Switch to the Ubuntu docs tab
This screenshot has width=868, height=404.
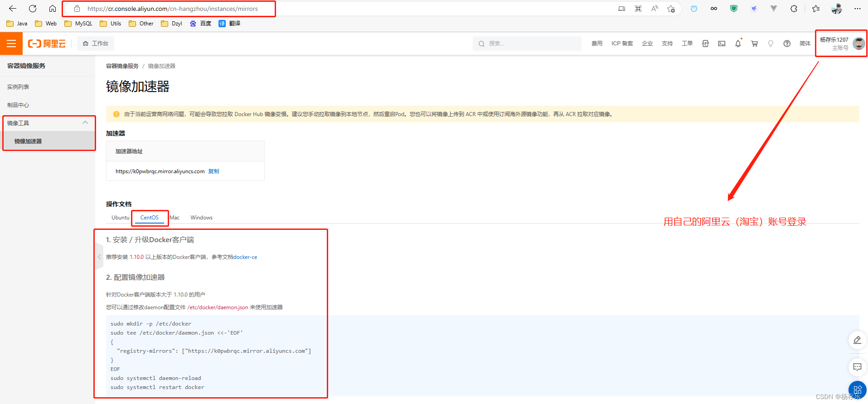121,218
